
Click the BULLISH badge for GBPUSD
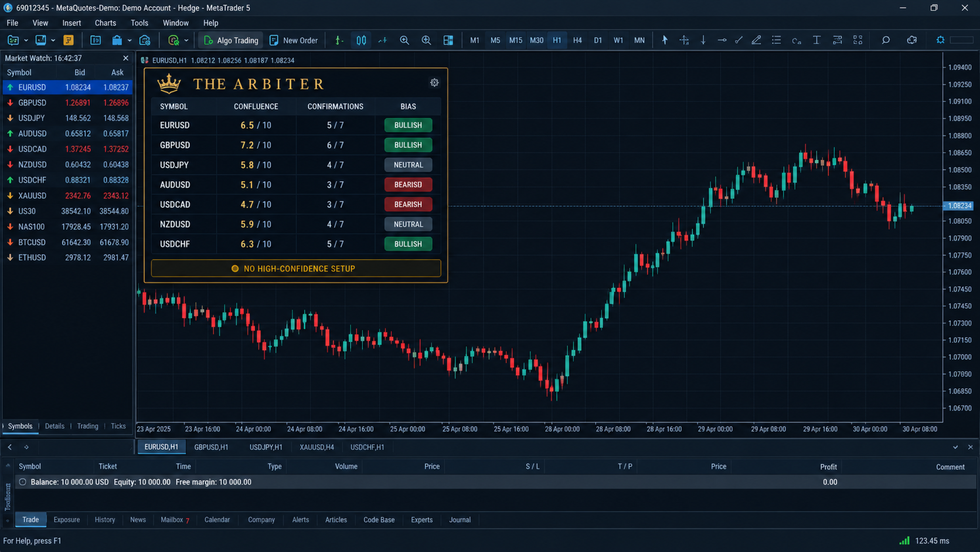tap(408, 145)
